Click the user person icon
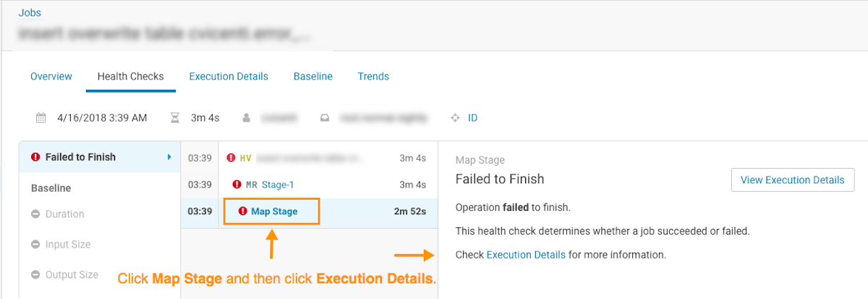This screenshot has width=868, height=299. (247, 117)
